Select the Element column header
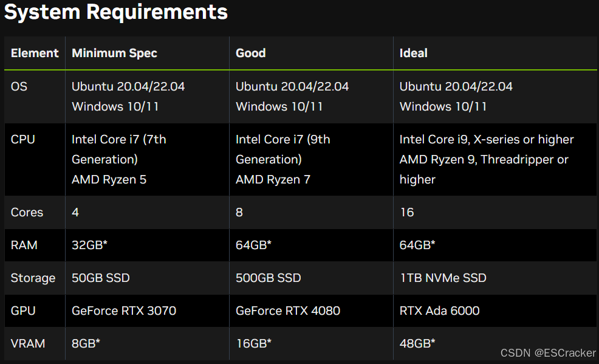The width and height of the screenshot is (599, 364). click(35, 53)
